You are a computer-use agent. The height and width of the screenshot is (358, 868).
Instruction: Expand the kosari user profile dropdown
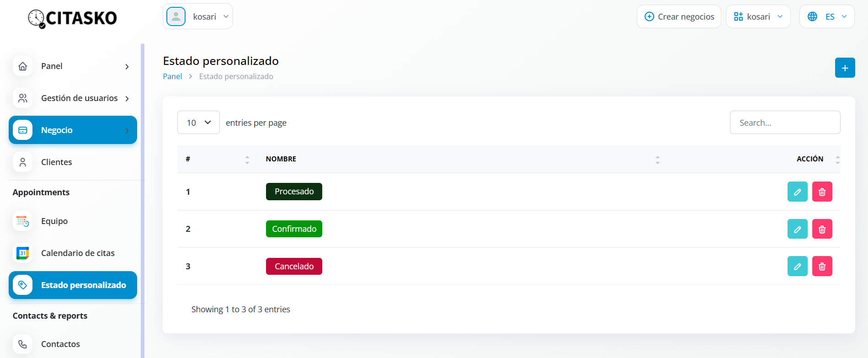pos(198,16)
